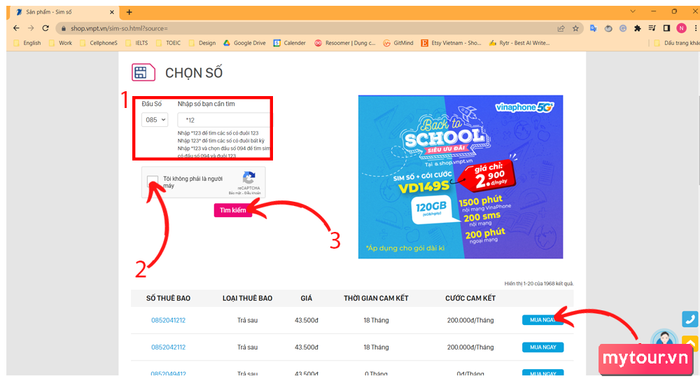Tick the Tôi không phải là người máy checkbox

click(x=153, y=181)
